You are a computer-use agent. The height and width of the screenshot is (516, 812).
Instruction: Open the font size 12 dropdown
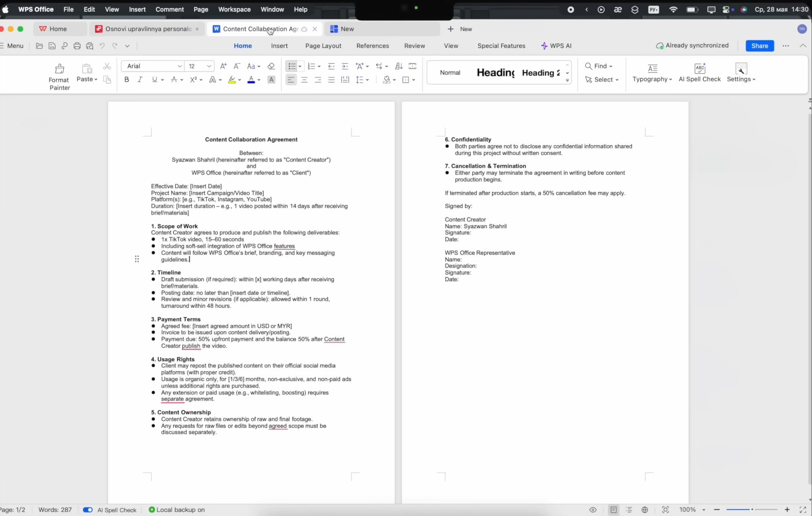pos(209,66)
